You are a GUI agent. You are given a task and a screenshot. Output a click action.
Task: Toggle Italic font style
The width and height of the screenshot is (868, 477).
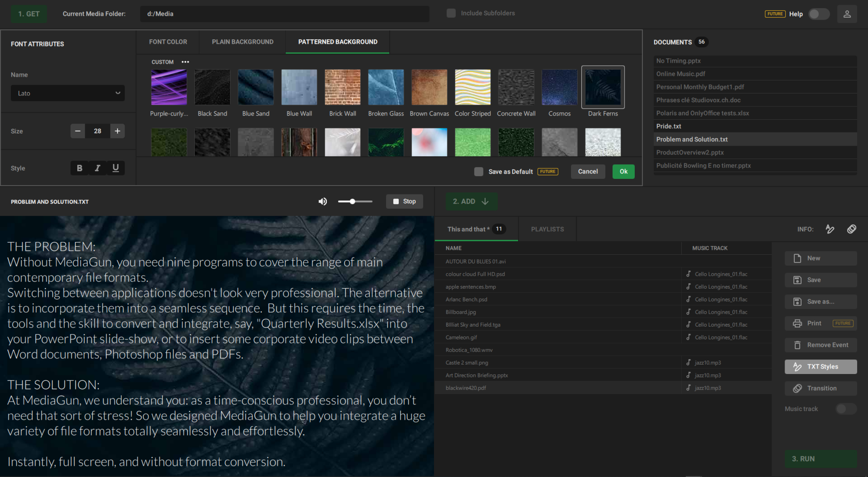(x=98, y=168)
